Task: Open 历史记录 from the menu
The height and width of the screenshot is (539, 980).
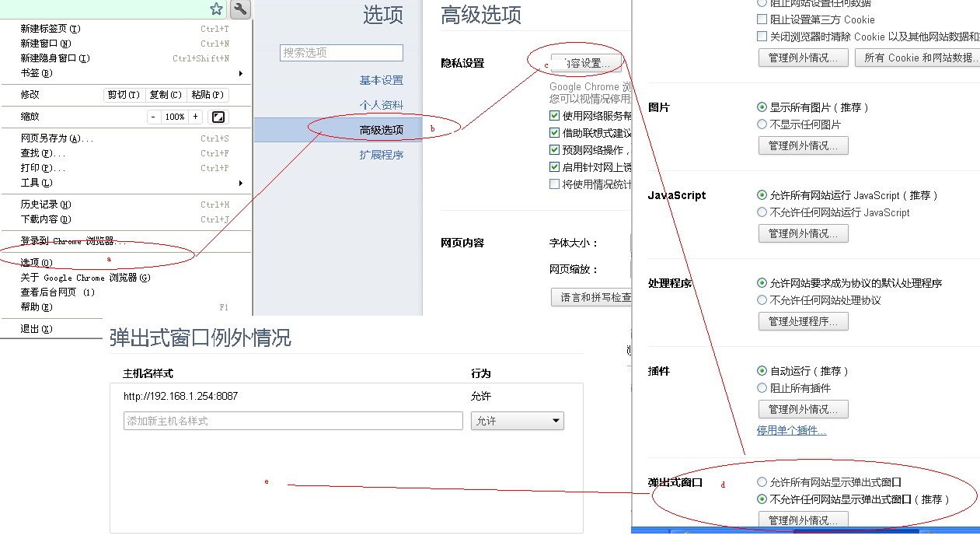Action: click(45, 205)
